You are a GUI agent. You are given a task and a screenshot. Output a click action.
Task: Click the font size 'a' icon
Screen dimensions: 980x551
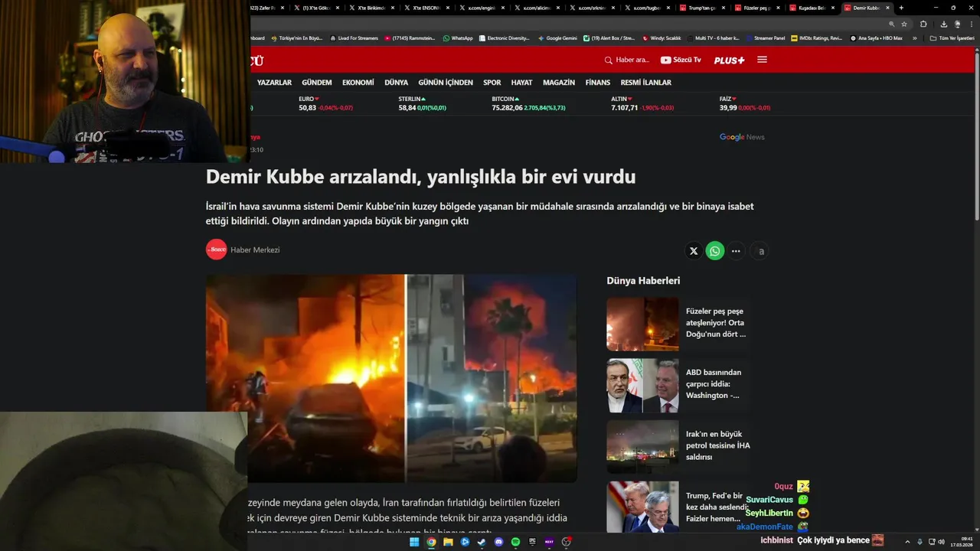[x=760, y=251]
